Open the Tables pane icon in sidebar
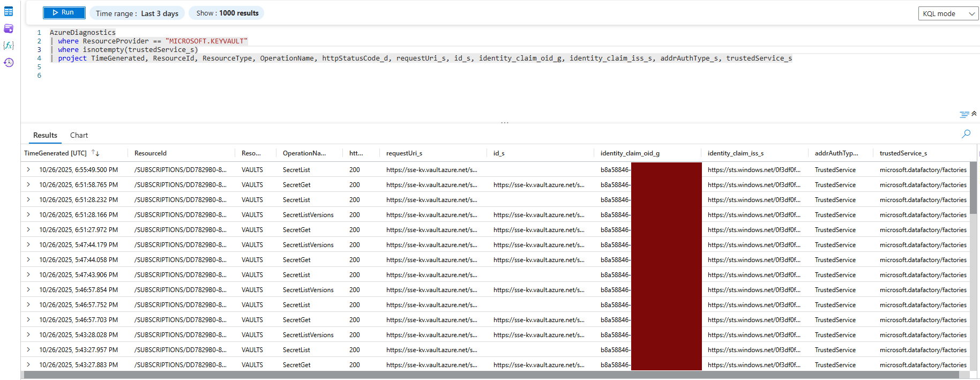The width and height of the screenshot is (980, 380). (x=9, y=11)
